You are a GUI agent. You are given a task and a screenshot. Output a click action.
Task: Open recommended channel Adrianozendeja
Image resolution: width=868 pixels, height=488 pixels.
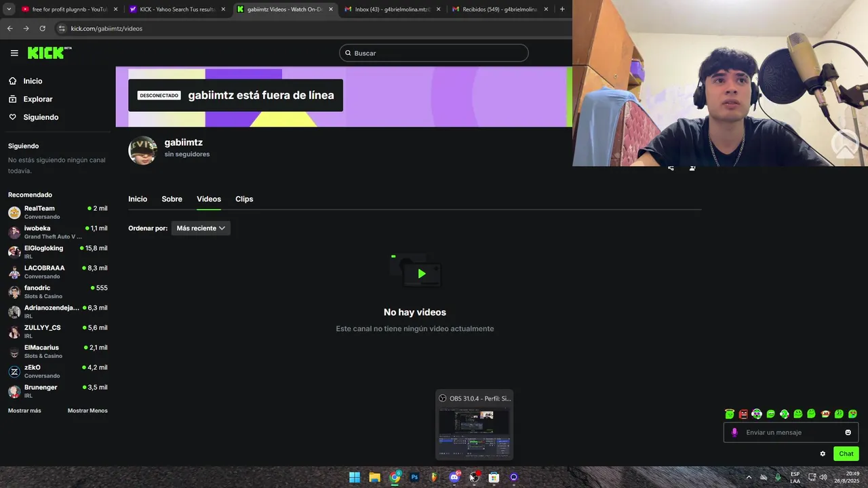[x=58, y=312]
